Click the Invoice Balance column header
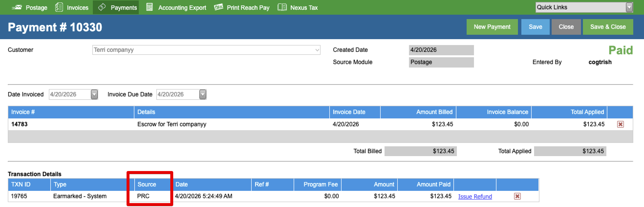 click(494, 112)
